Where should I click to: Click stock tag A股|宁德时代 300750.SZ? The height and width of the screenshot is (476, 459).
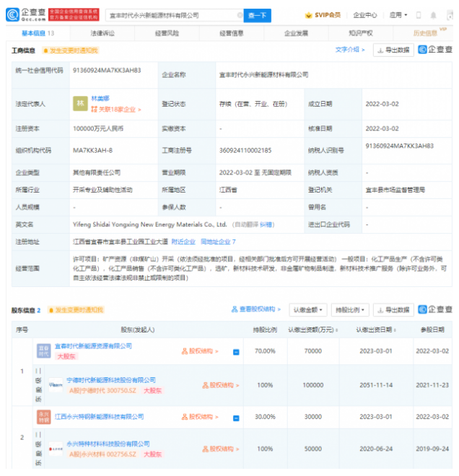click(102, 391)
